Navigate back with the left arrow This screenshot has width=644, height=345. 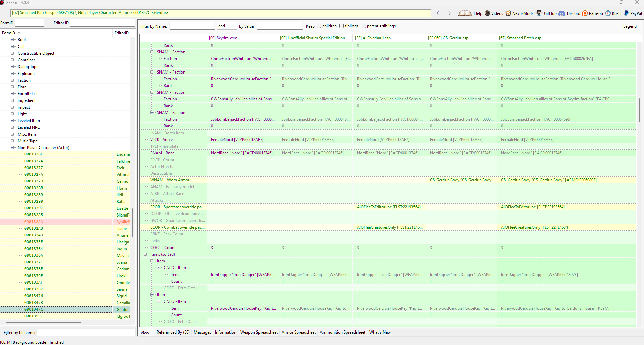pyautogui.click(x=438, y=13)
